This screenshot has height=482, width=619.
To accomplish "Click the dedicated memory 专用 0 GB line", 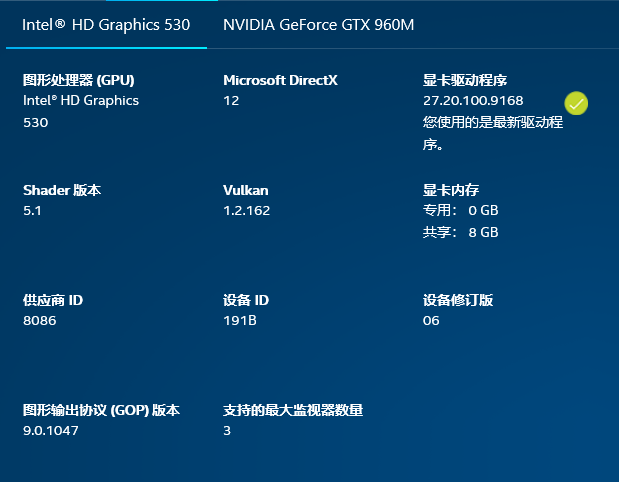I will click(460, 211).
